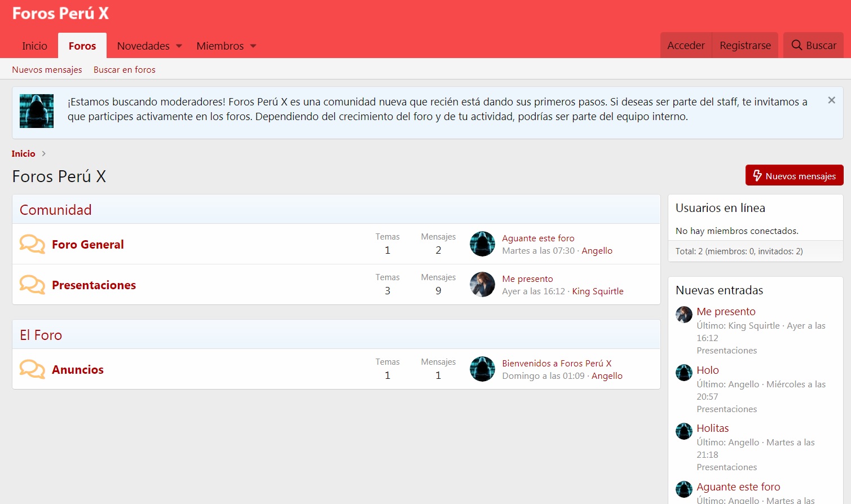Click the Presentaciones speech-bubble icon

pos(32,285)
